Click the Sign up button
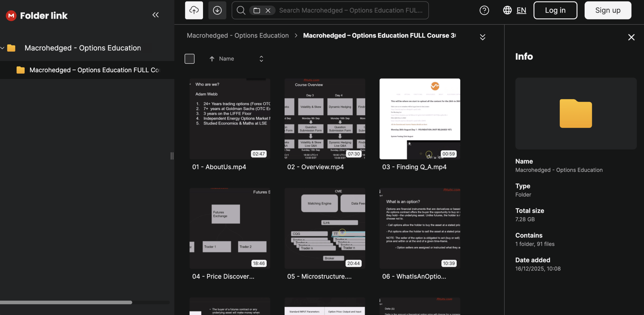 pos(608,10)
